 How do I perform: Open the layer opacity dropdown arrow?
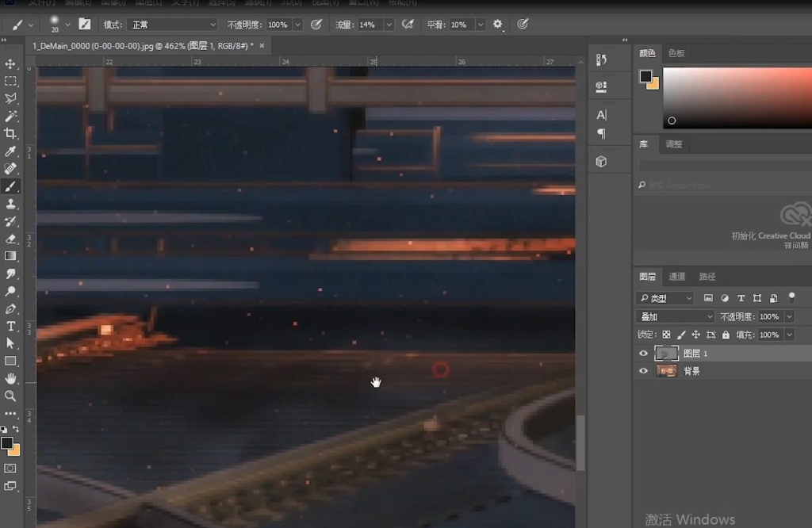coord(790,316)
